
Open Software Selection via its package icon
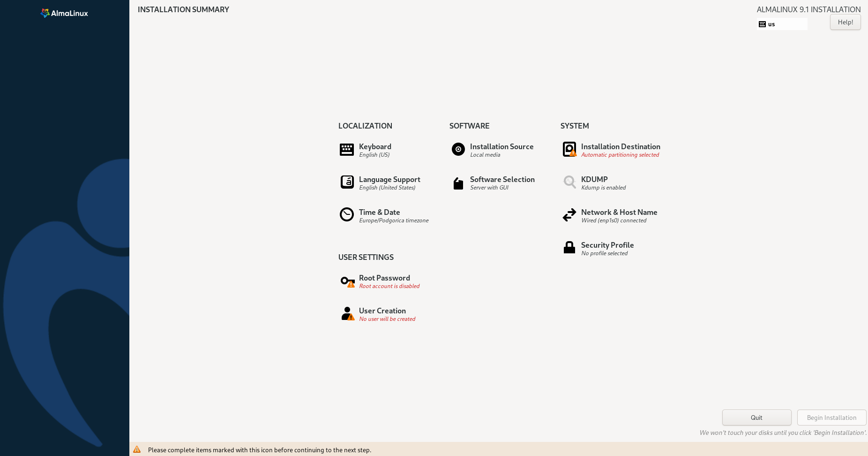(x=458, y=183)
